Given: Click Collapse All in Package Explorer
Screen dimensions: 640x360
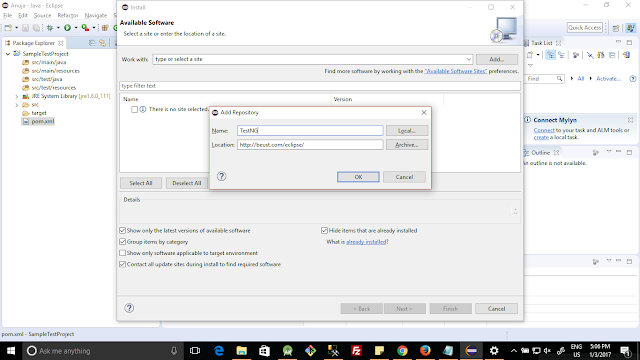Looking at the screenshot, I should coord(92,43).
